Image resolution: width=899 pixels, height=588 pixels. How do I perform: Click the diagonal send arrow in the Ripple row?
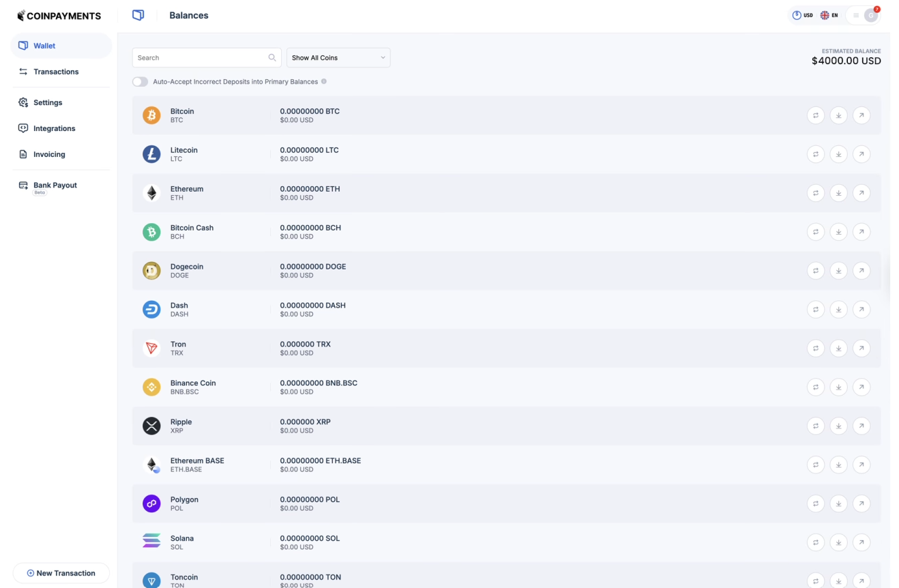861,426
